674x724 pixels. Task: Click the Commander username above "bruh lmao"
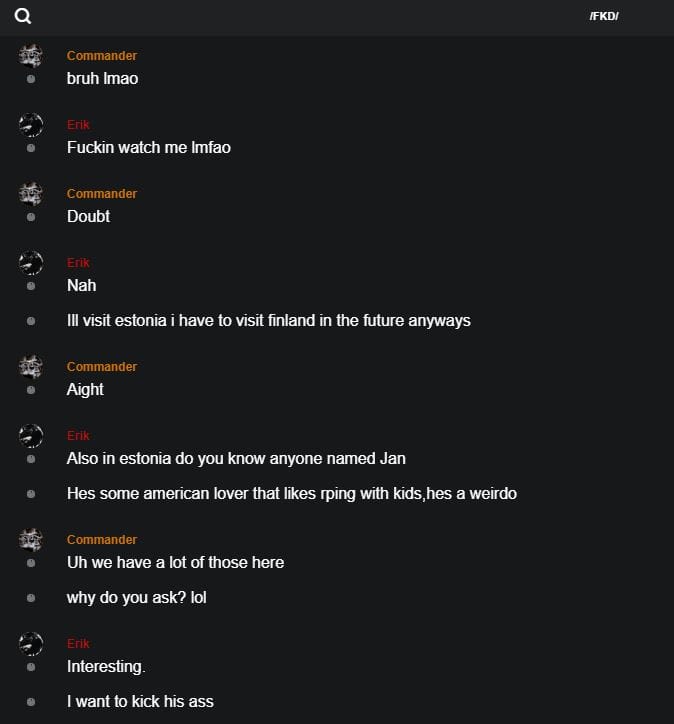pos(102,56)
